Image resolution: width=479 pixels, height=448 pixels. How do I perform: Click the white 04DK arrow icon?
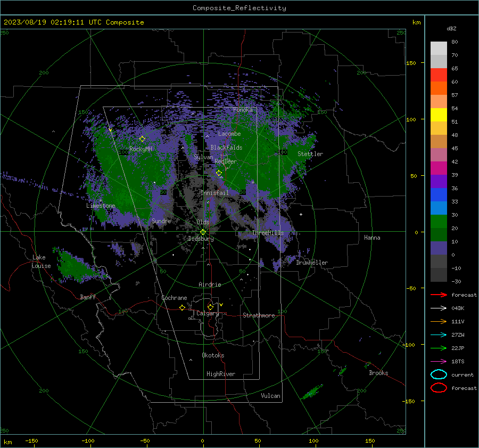coord(439,308)
